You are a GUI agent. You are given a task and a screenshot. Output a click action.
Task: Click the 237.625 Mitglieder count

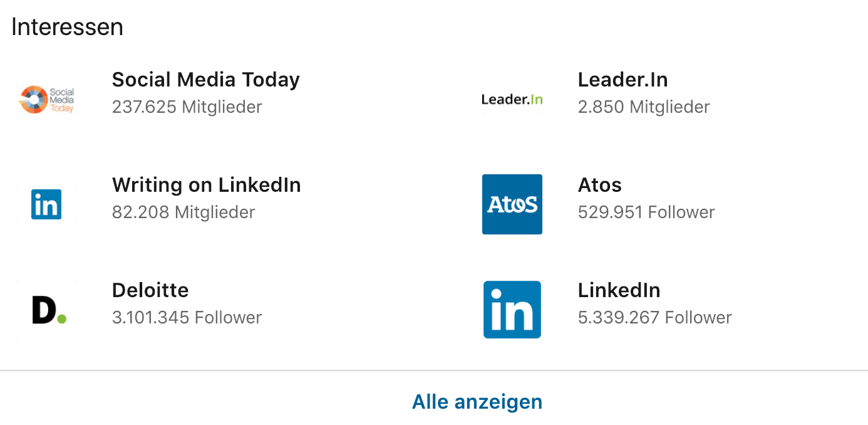pos(187,107)
